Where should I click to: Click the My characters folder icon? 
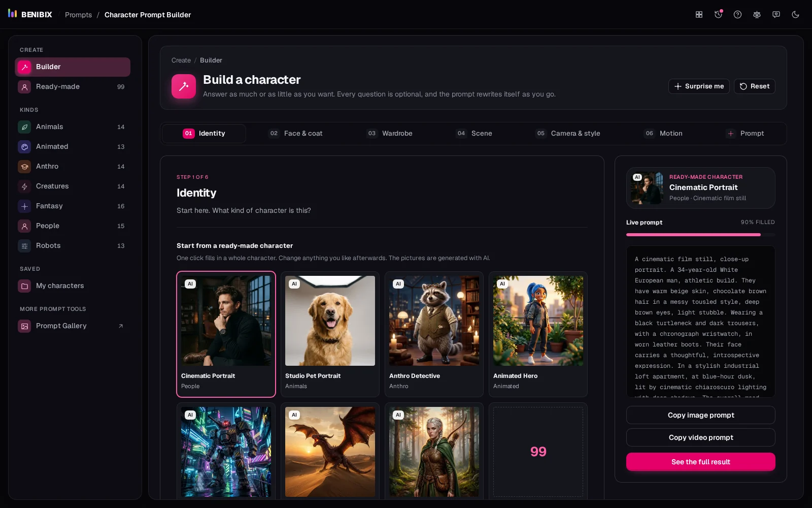pos(24,286)
